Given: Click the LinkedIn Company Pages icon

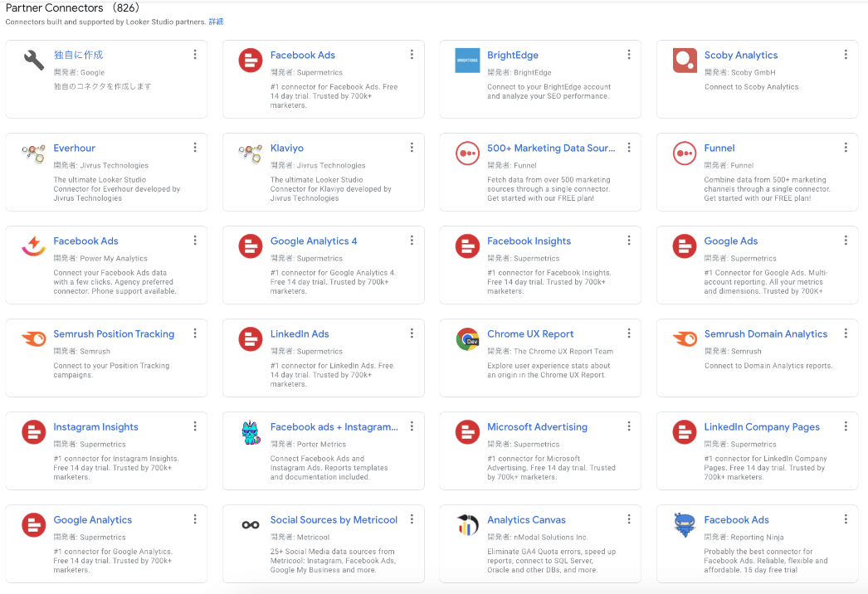Looking at the screenshot, I should point(685,432).
